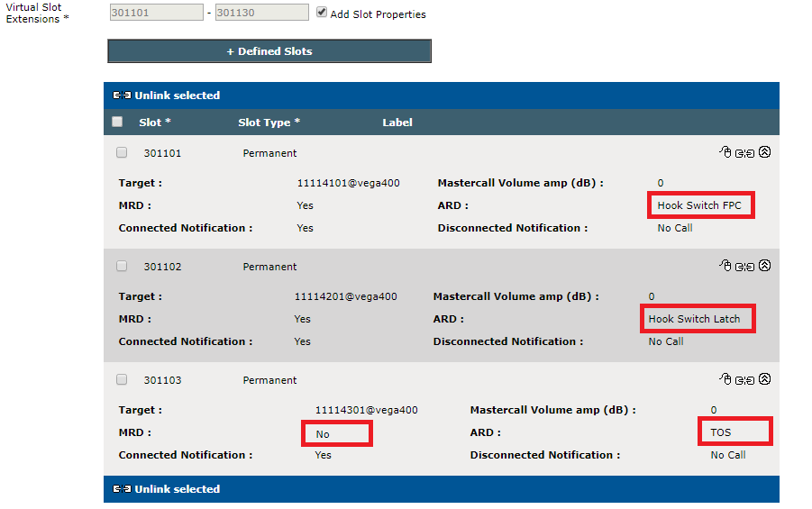Click the MRD value Yes for slot 301101
The width and height of the screenshot is (812, 509).
(305, 205)
